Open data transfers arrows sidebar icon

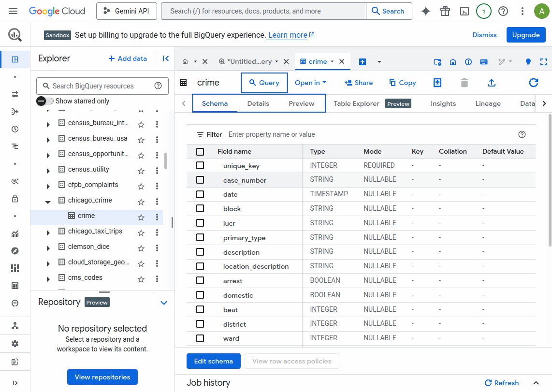[x=15, y=94]
